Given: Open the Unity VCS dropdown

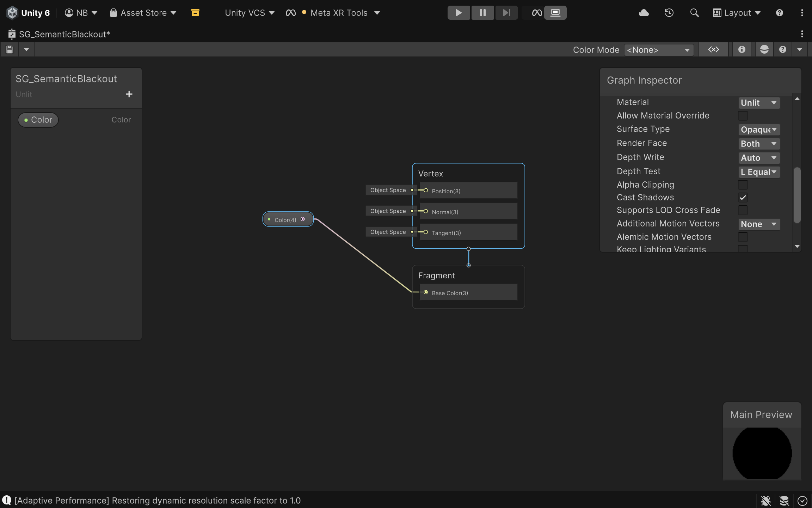Looking at the screenshot, I should [x=250, y=13].
